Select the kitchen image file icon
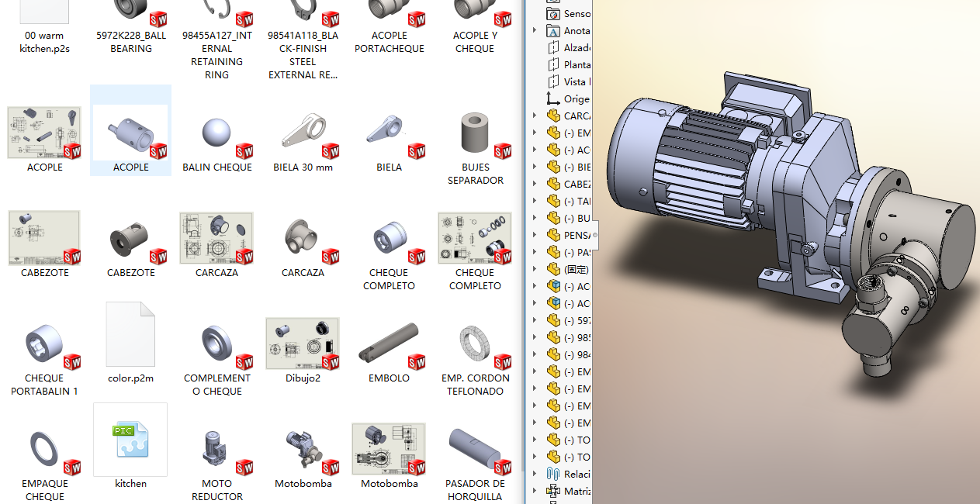 point(130,440)
